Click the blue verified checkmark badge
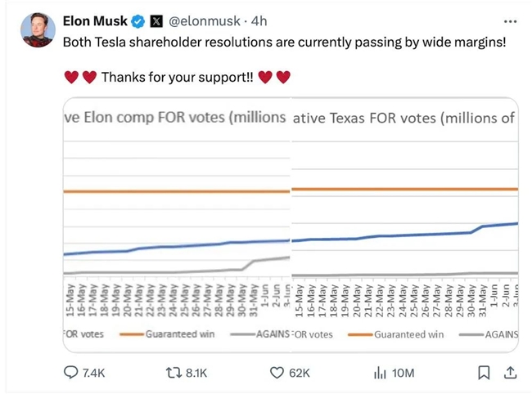532x394 pixels. pyautogui.click(x=138, y=20)
